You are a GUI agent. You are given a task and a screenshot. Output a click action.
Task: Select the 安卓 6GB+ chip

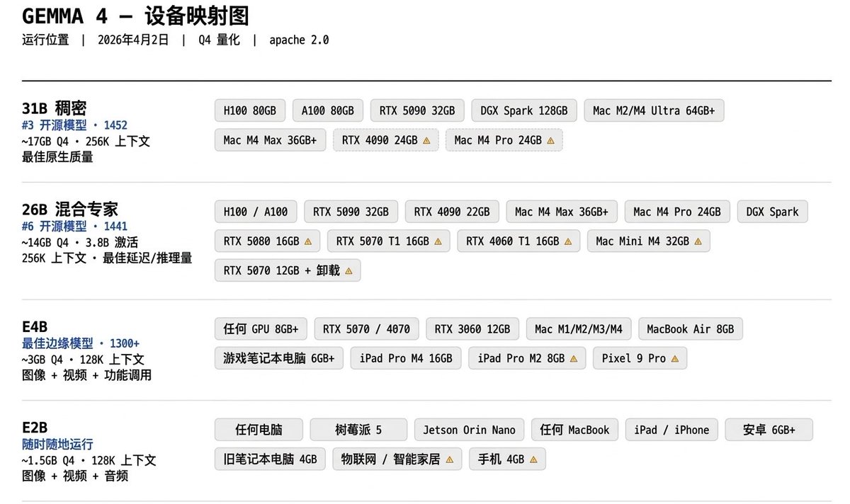point(769,430)
